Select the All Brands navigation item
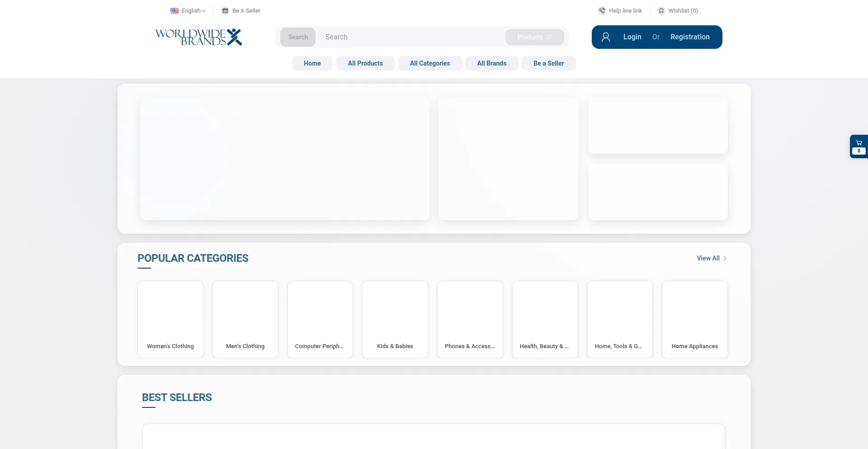Screen dimensions: 868x449 point(492,63)
